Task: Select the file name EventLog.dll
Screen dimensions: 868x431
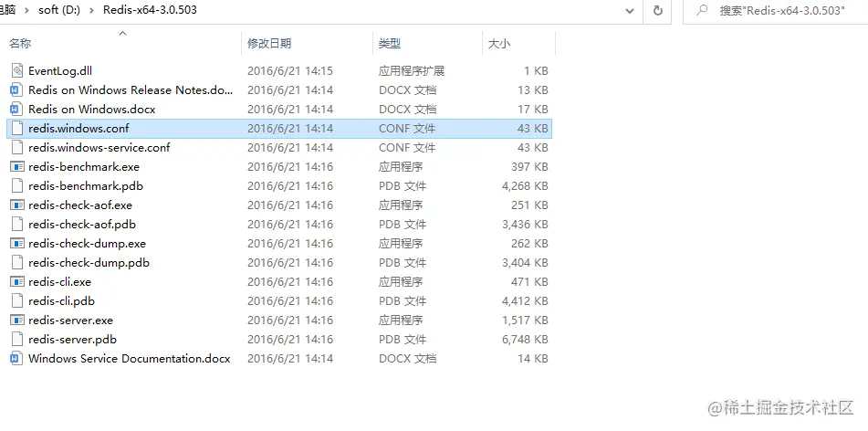Action: [x=60, y=71]
